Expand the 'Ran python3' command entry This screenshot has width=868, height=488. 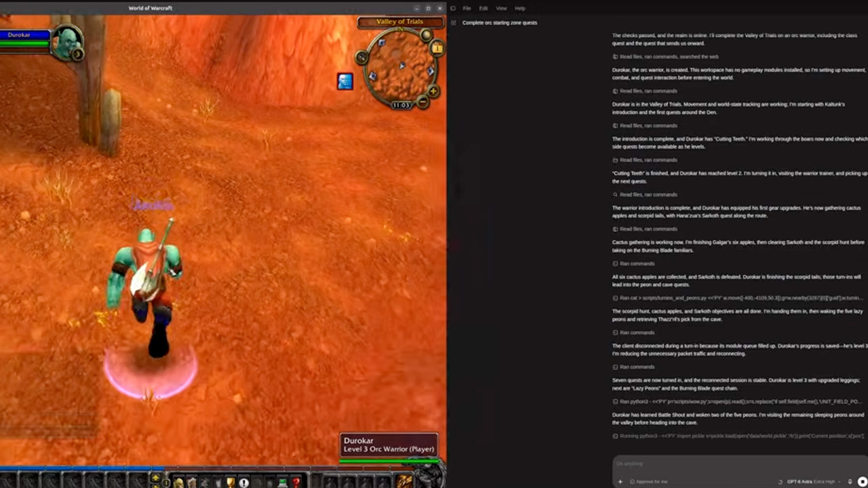point(738,401)
